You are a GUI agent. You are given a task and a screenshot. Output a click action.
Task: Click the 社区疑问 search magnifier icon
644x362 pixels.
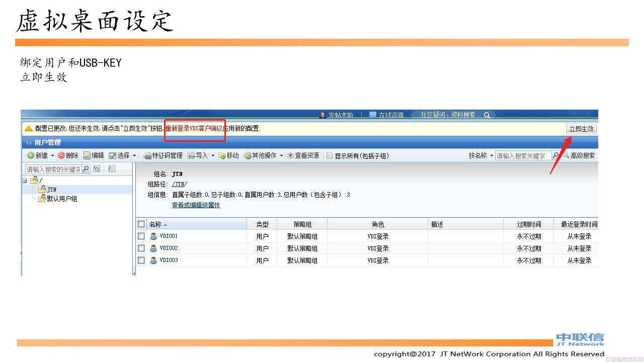pyautogui.click(x=487, y=115)
